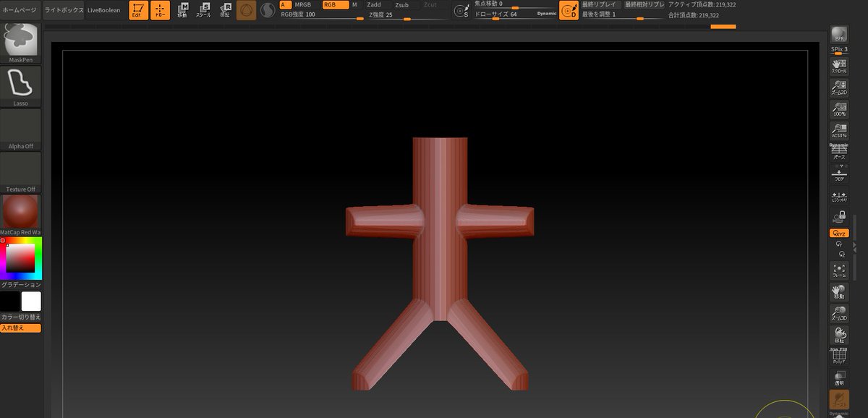This screenshot has width=868, height=418.
Task: Pick a color in the color picker square
Action: (21, 258)
